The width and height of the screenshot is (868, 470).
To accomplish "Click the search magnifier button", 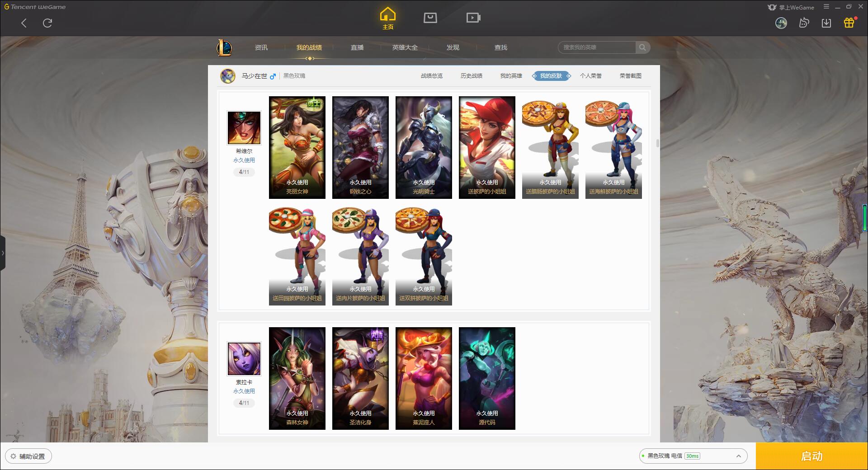I will point(642,47).
